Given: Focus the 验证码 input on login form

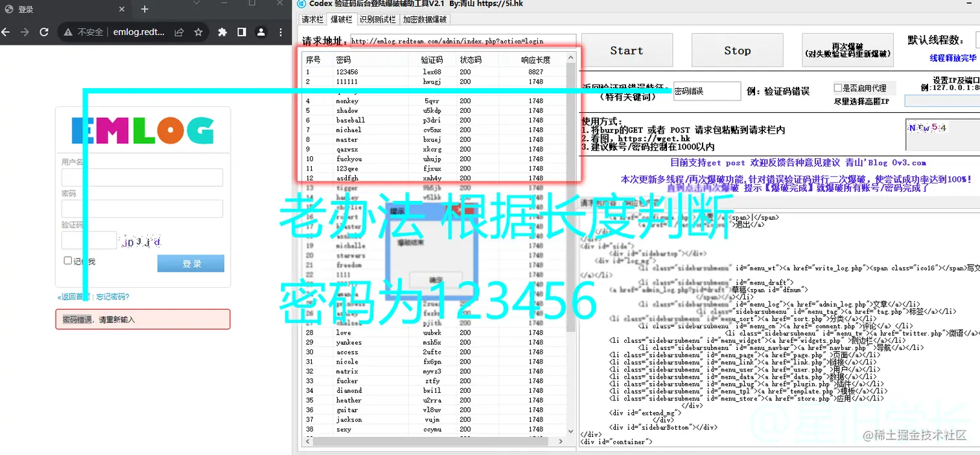Looking at the screenshot, I should (89, 240).
